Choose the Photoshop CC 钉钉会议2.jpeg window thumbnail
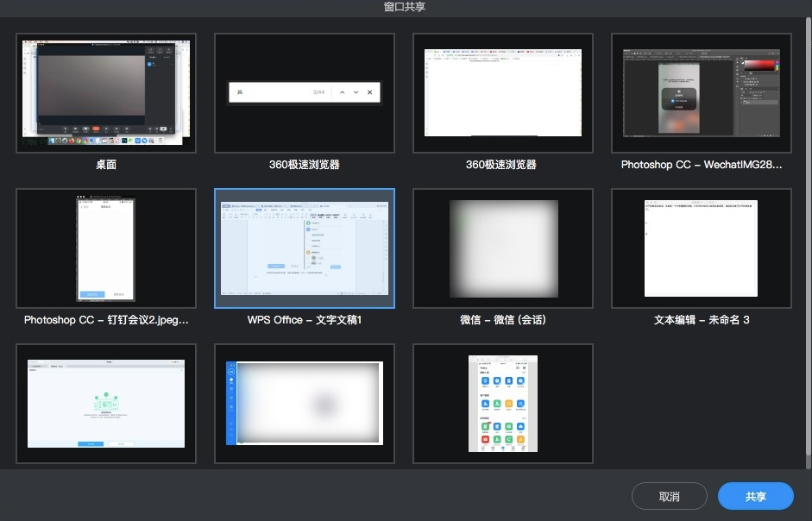Screen dimensions: 812x521 pyautogui.click(x=106, y=248)
